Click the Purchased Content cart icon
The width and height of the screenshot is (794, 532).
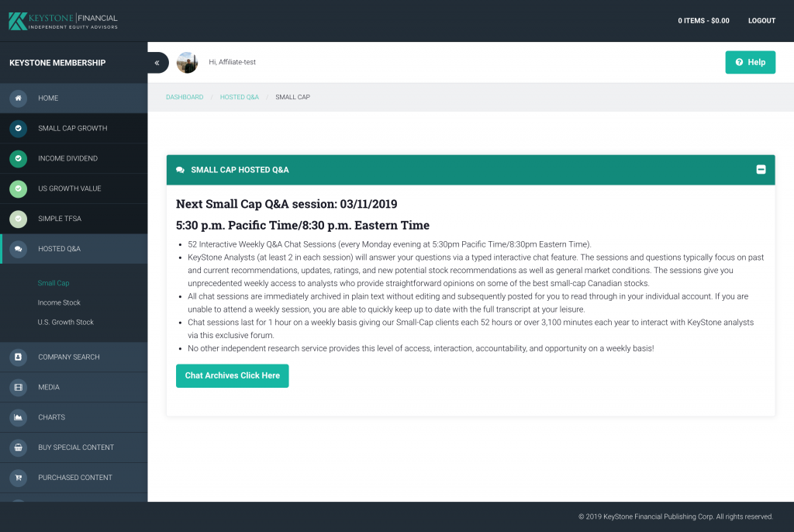[19, 478]
